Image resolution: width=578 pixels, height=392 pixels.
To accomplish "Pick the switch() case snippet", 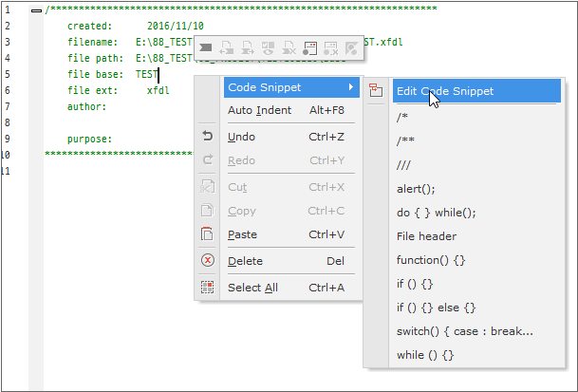I will (464, 331).
